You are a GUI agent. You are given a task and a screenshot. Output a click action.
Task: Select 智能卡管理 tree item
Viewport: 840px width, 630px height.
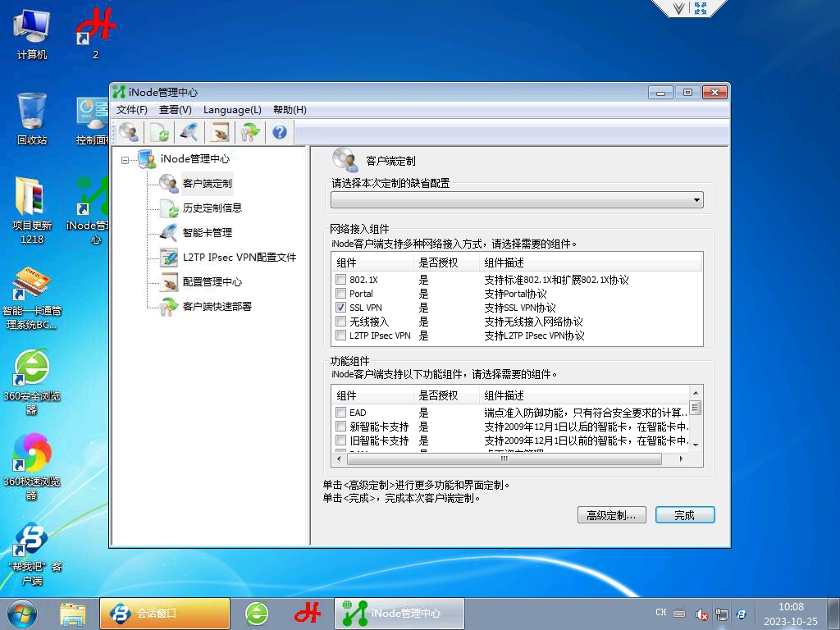(208, 232)
